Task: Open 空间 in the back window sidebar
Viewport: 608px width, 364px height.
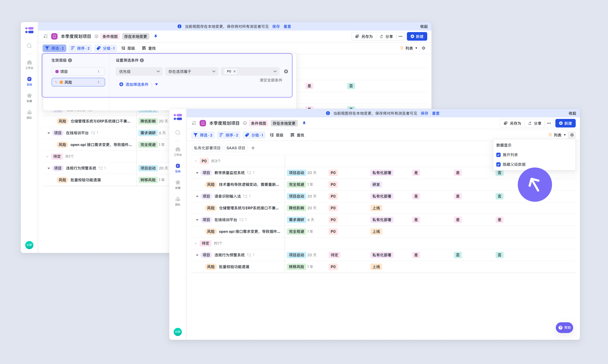Action: coord(29,81)
